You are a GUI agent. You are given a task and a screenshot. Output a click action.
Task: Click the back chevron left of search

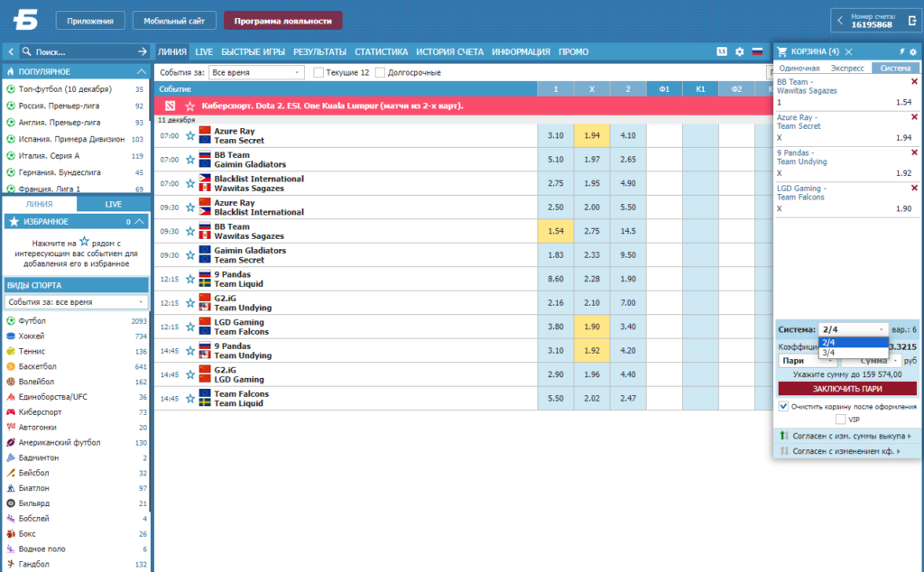[x=11, y=51]
